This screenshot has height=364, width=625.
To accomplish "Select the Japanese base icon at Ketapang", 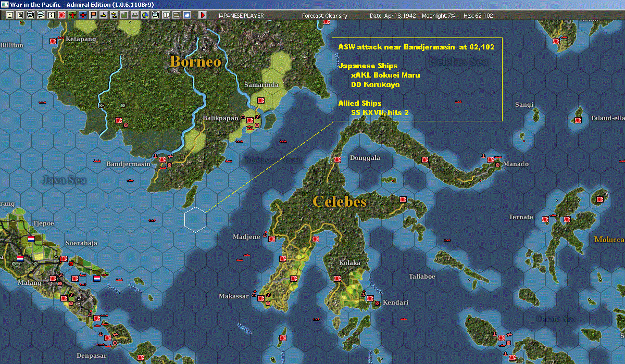I will point(53,41).
